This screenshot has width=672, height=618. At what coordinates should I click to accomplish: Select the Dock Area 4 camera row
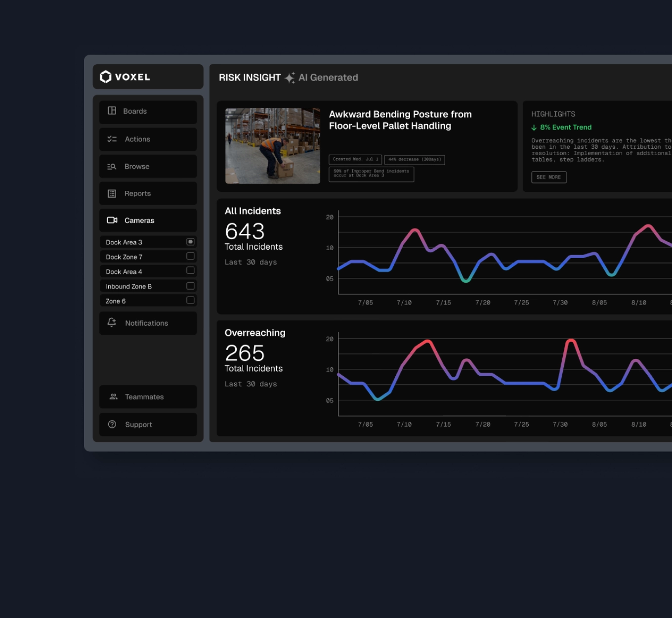[x=148, y=271]
